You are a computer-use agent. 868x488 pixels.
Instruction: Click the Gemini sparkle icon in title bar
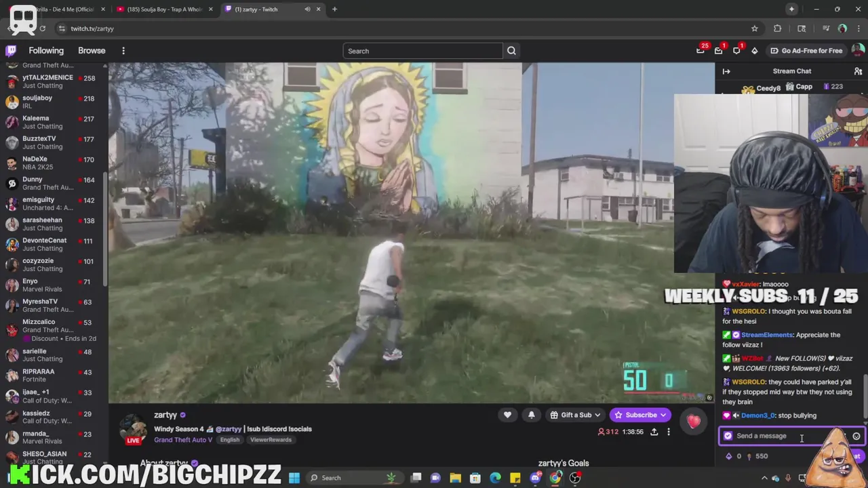tap(791, 9)
